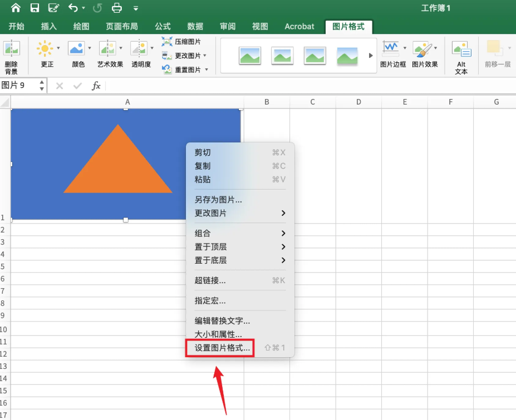Click 压缩图片 compress pictures button
The image size is (516, 420).
[x=181, y=41]
